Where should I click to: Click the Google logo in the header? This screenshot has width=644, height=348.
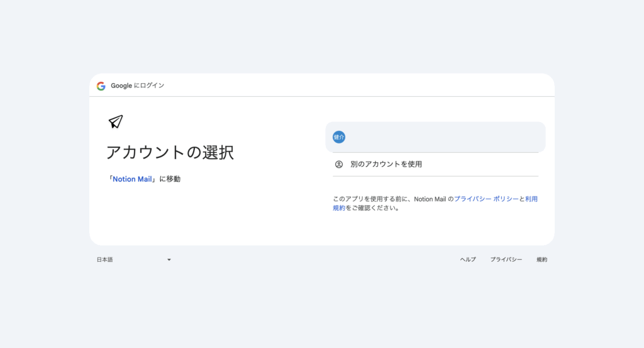(101, 86)
